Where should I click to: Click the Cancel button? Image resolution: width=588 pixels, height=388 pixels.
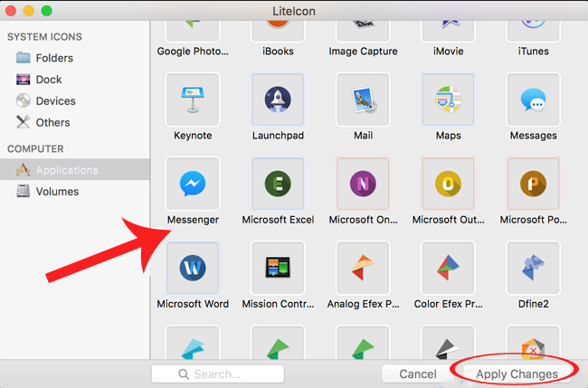(418, 374)
